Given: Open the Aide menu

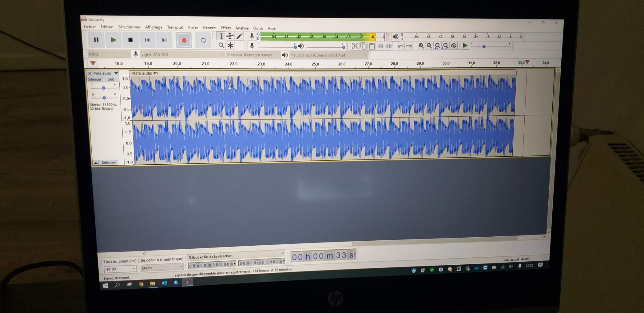Looking at the screenshot, I should (x=271, y=28).
